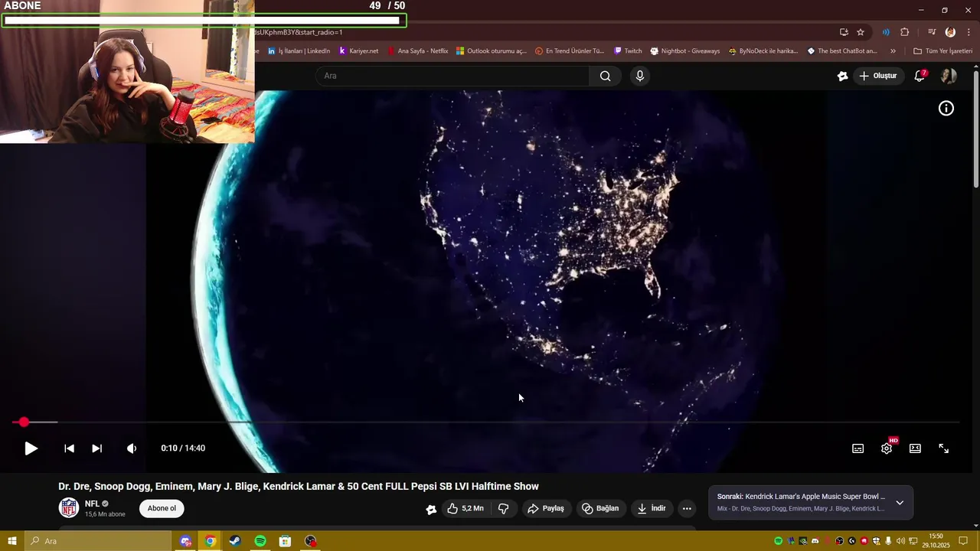Open the YouTube account avatar menu

click(949, 76)
